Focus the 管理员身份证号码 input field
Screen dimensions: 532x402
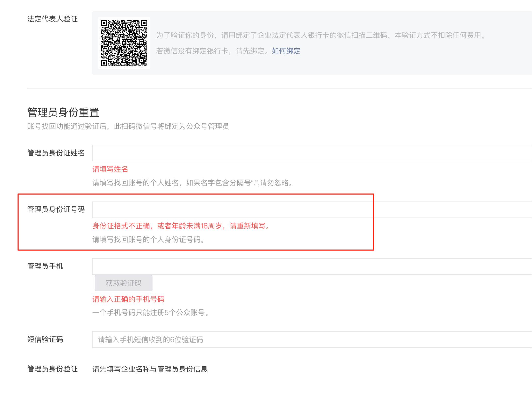(x=312, y=210)
